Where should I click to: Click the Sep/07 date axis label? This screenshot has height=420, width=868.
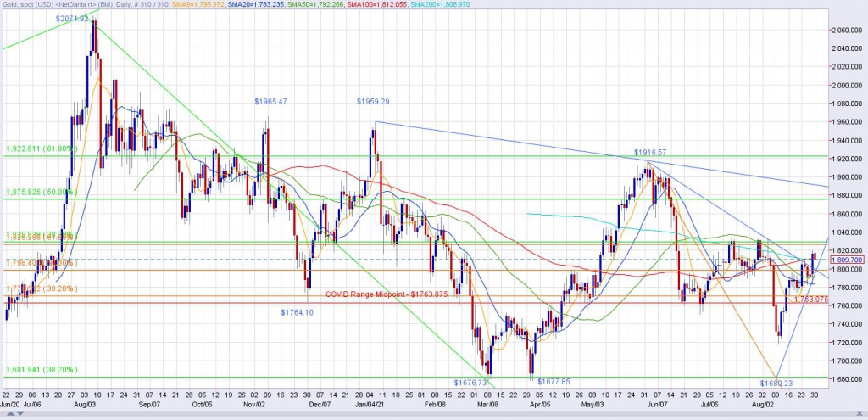(x=149, y=405)
